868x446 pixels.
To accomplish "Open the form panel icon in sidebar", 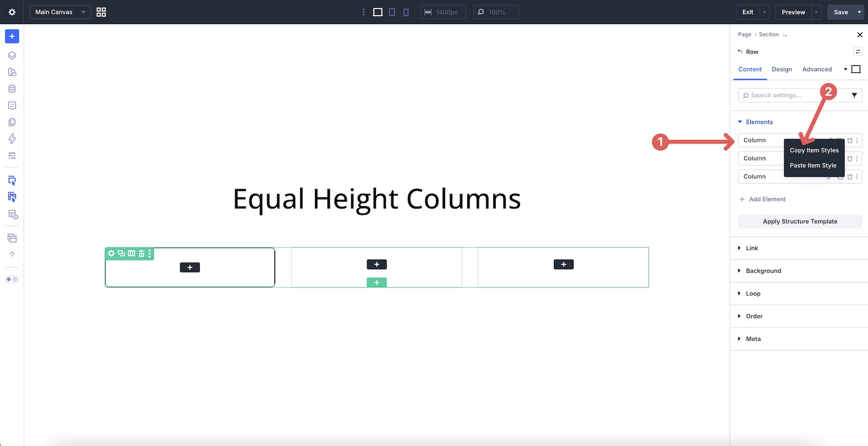I will pyautogui.click(x=12, y=105).
